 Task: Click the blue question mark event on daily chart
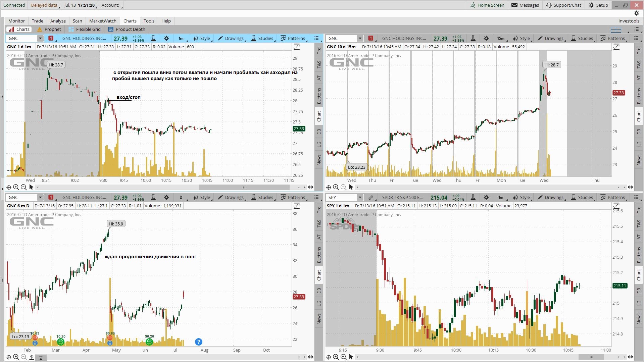198,342
